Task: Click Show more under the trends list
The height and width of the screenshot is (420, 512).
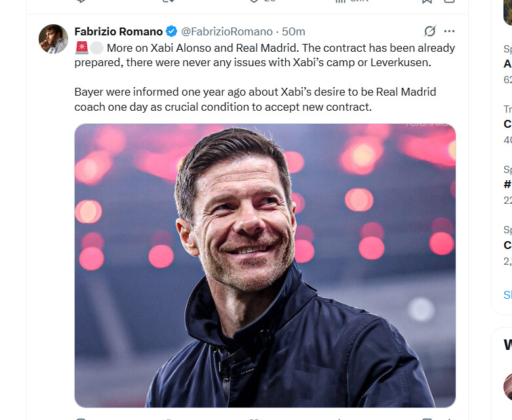Action: (507, 295)
